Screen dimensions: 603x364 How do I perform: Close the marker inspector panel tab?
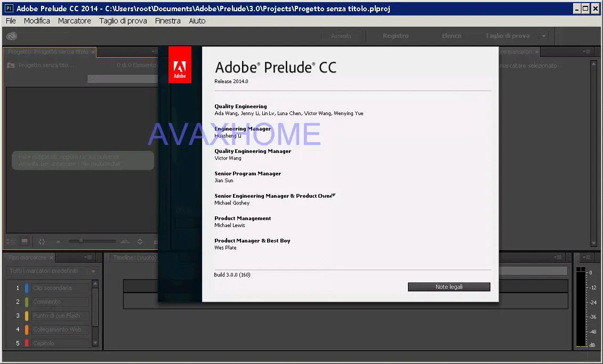pos(536,52)
